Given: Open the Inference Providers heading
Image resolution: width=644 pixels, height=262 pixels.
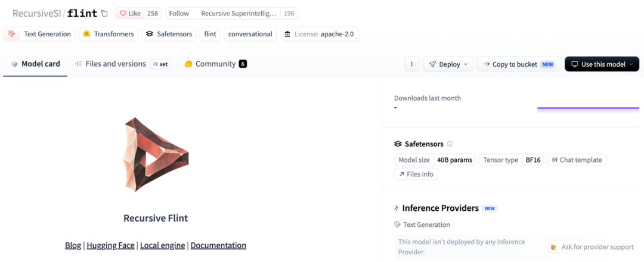Looking at the screenshot, I should click(x=440, y=208).
